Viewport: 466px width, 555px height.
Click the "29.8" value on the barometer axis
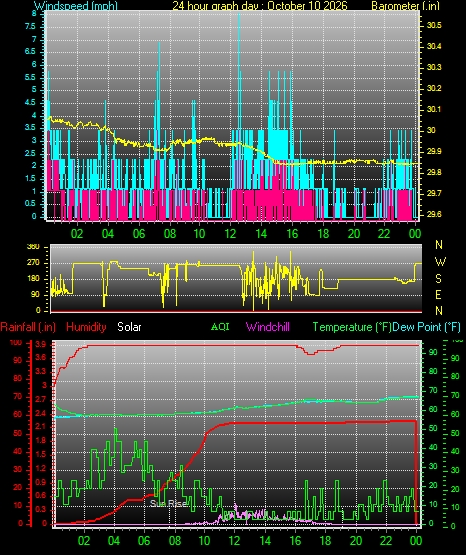pos(434,172)
